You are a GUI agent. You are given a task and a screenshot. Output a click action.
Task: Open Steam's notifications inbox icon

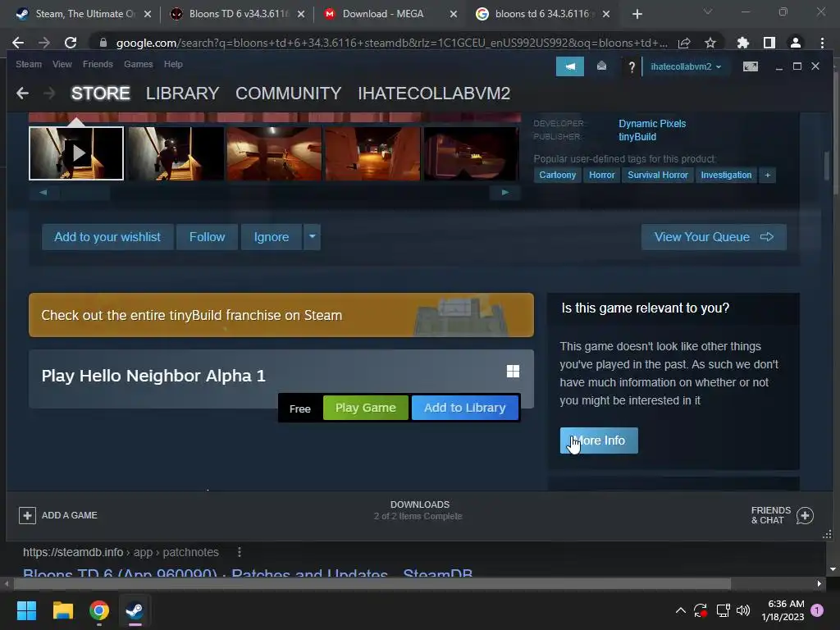point(601,66)
